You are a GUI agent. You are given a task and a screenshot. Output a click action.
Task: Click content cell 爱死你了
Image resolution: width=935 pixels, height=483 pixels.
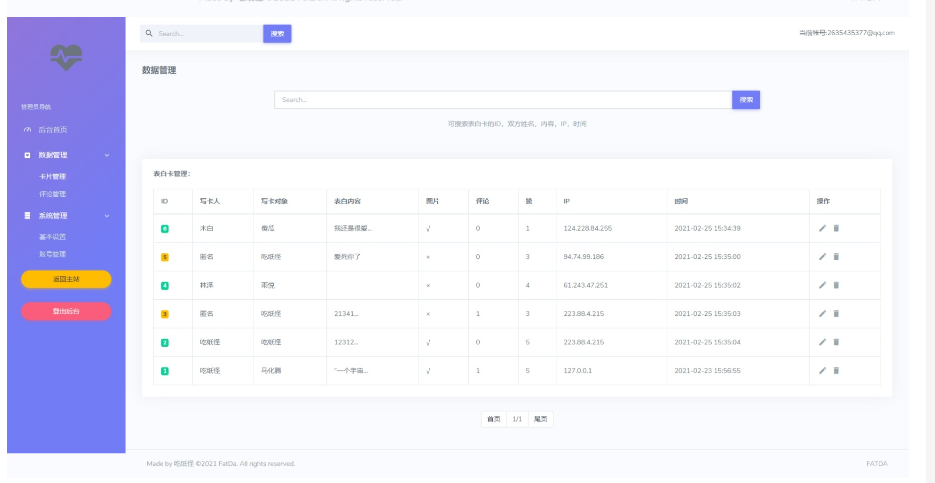[346, 257]
